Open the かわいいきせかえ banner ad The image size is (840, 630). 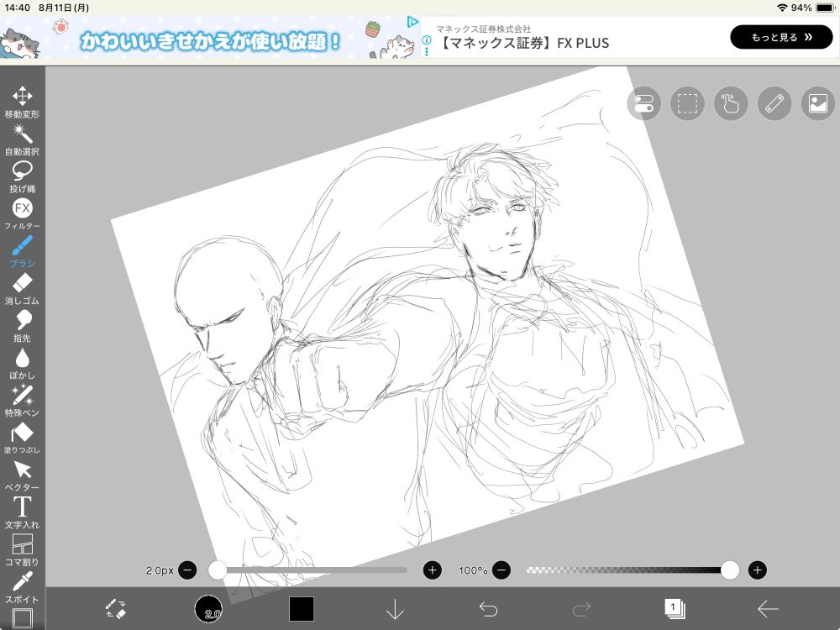(210, 38)
